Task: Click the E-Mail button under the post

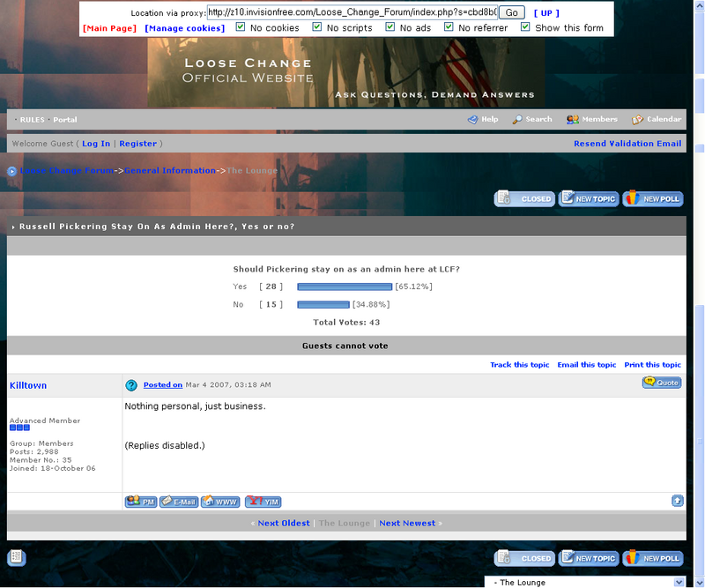Action: pos(178,502)
